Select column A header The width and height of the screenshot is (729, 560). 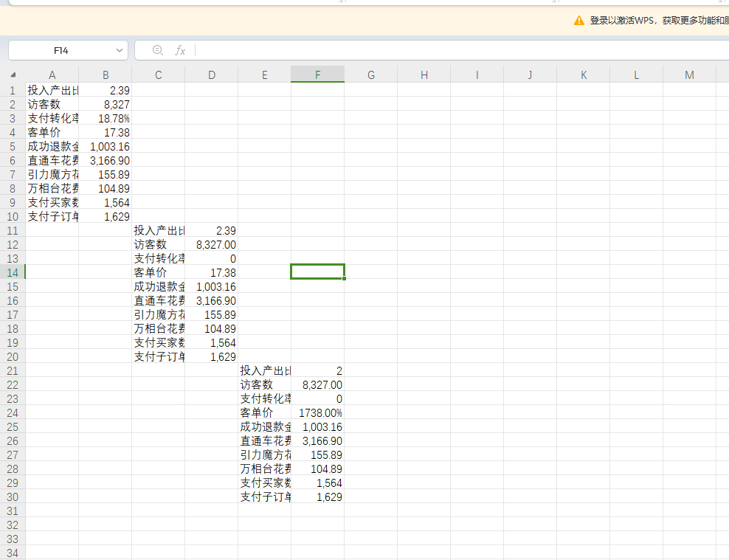[x=52, y=75]
